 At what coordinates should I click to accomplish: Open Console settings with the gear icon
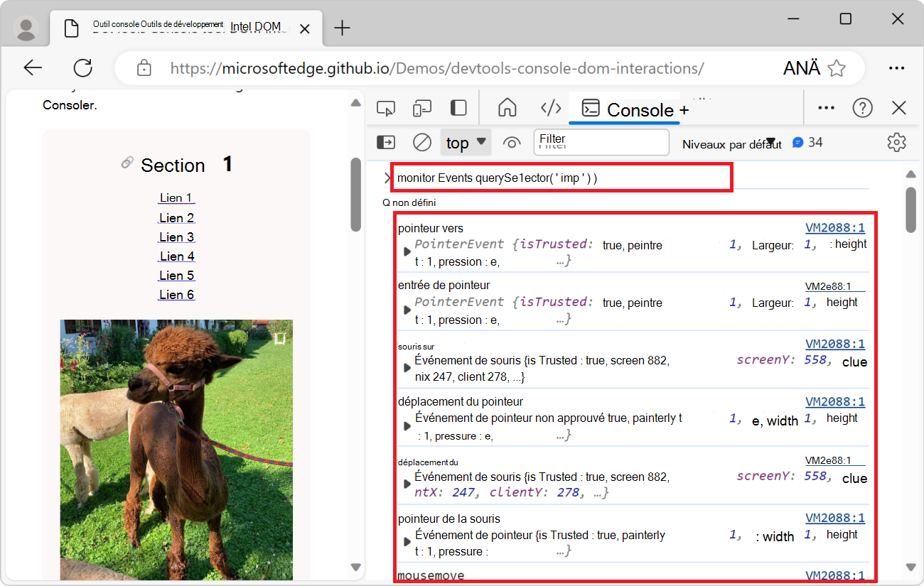pyautogui.click(x=896, y=142)
